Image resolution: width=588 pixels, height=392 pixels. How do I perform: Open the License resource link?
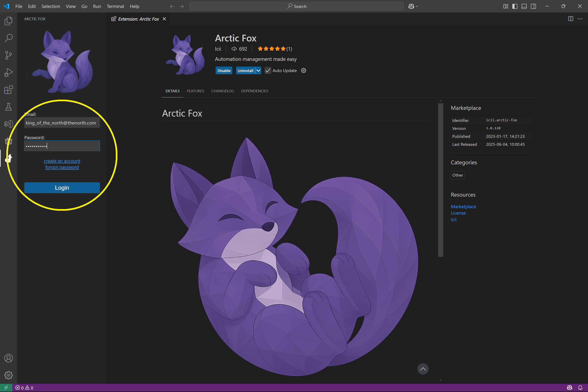click(458, 213)
